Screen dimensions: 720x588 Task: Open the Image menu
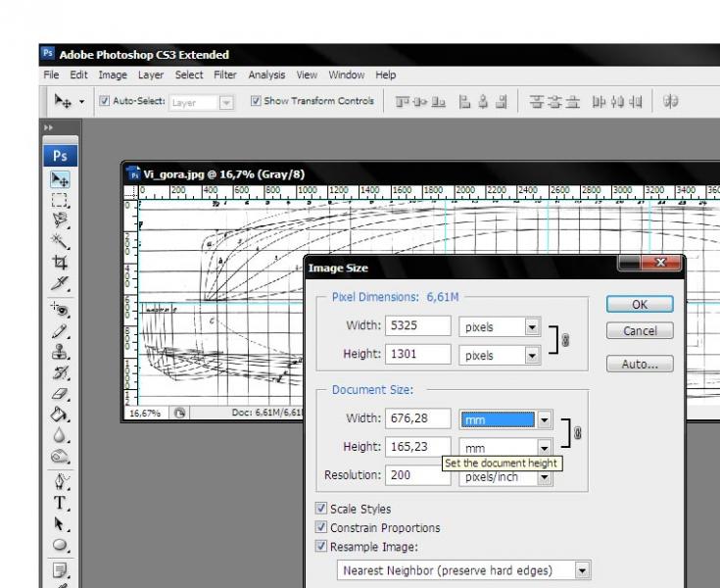click(x=113, y=74)
